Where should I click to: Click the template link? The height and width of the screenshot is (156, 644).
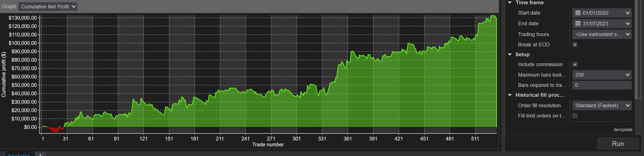point(623,130)
